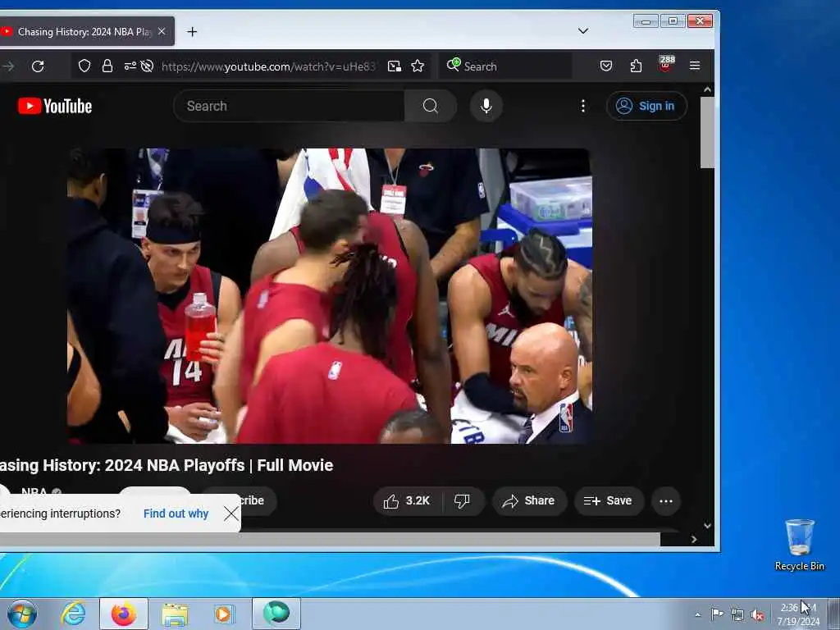Show hidden system tray icons arrow

coord(697,614)
